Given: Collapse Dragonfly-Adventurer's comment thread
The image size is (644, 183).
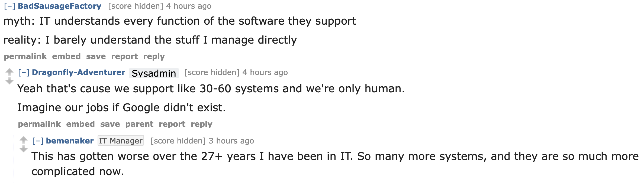Looking at the screenshot, I should pyautogui.click(x=24, y=72).
